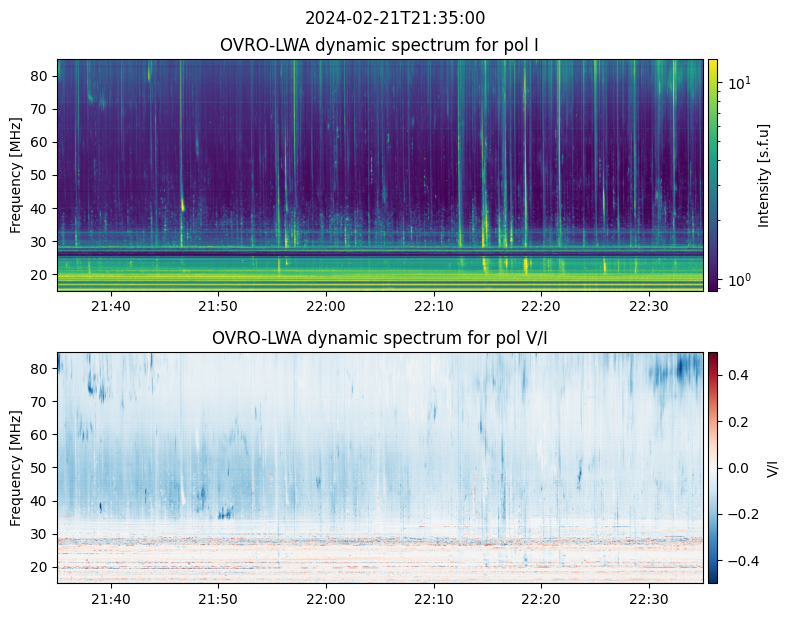Click the Frequency [MHz] label of the top plot

coord(16,175)
